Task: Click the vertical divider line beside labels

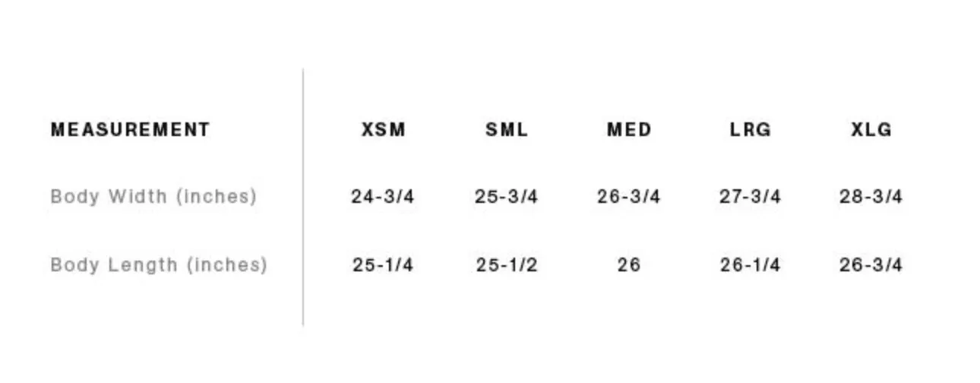Action: [x=303, y=197]
